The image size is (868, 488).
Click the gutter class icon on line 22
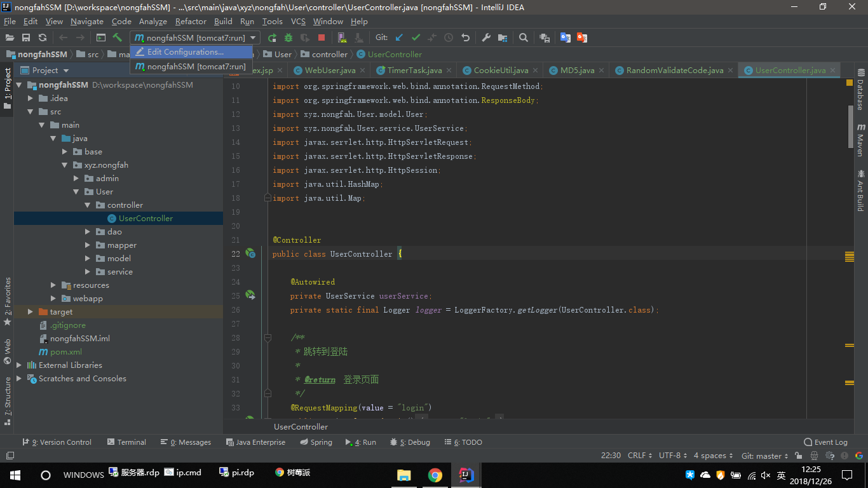click(x=250, y=254)
